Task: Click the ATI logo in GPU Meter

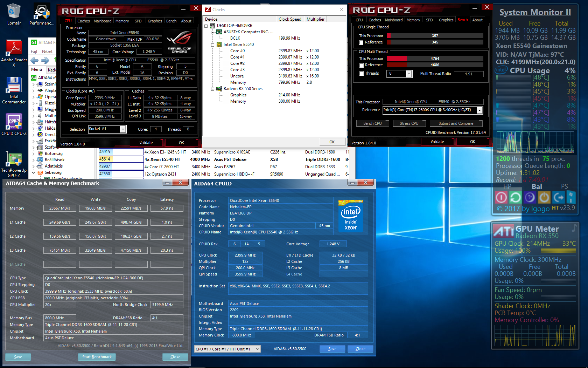Action: (504, 231)
